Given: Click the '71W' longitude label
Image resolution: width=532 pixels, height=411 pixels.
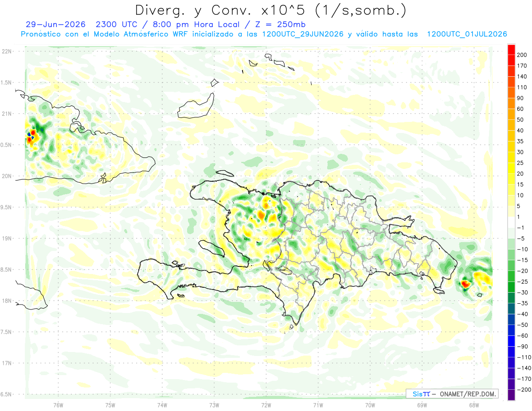Looking at the screenshot, I should point(318,404).
